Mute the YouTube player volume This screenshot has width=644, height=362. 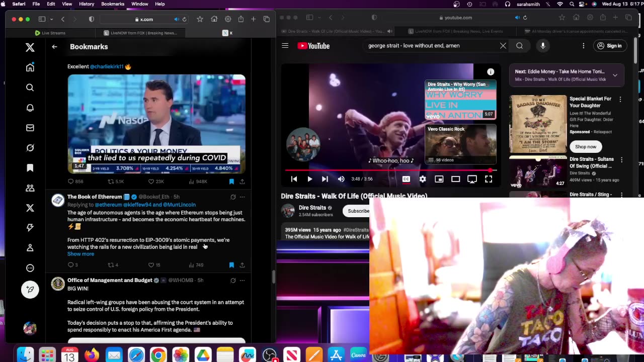(341, 179)
